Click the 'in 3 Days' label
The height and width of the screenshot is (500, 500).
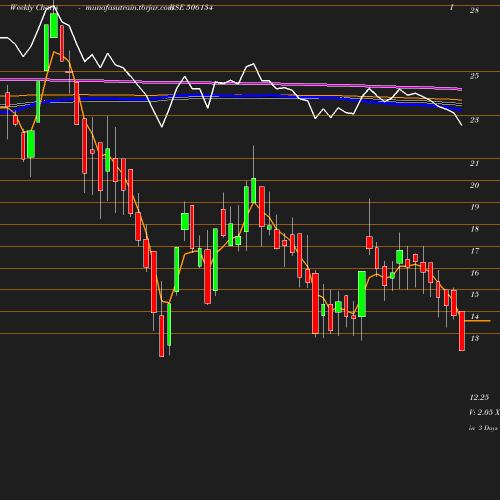point(483,428)
